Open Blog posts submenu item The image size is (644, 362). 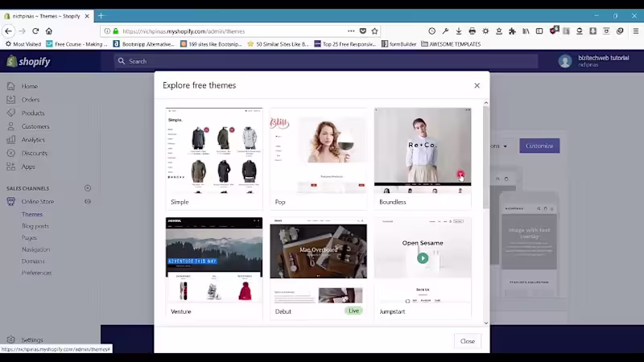pyautogui.click(x=35, y=226)
